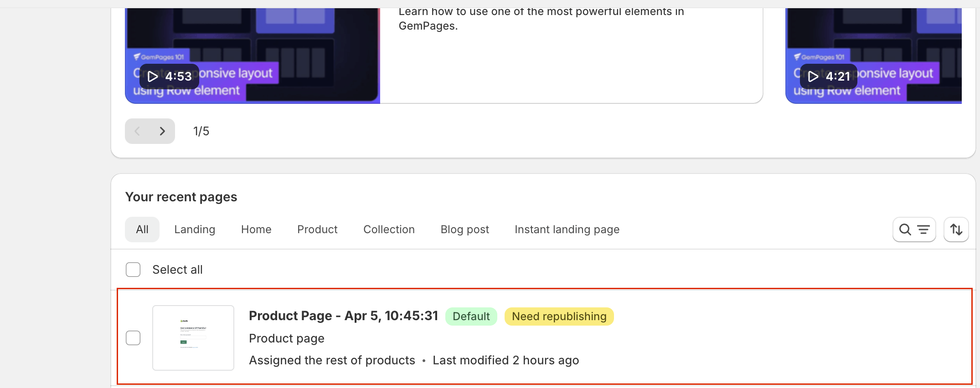Go to previous tutorial slide

(137, 131)
